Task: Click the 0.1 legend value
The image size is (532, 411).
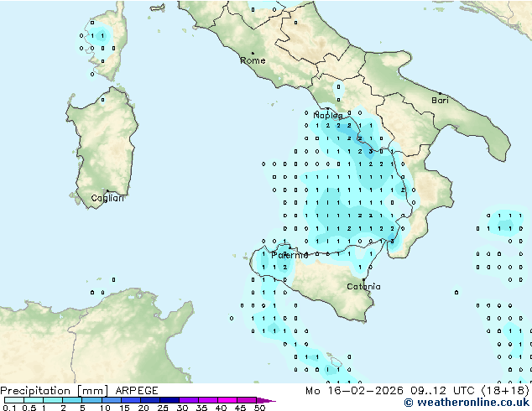Action: 9,408
